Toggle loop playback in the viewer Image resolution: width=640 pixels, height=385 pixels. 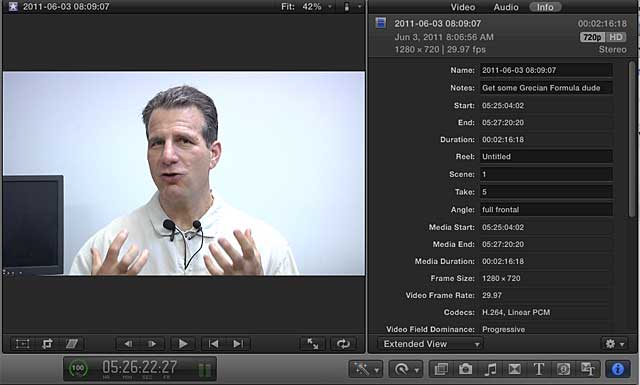pyautogui.click(x=343, y=344)
